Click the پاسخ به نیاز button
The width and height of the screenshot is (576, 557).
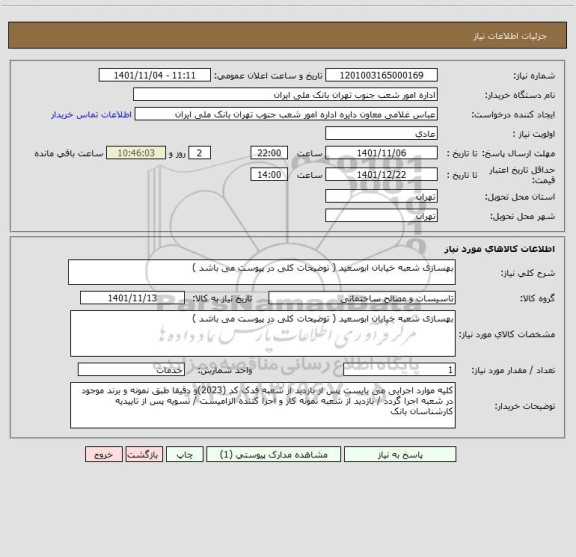(x=400, y=454)
